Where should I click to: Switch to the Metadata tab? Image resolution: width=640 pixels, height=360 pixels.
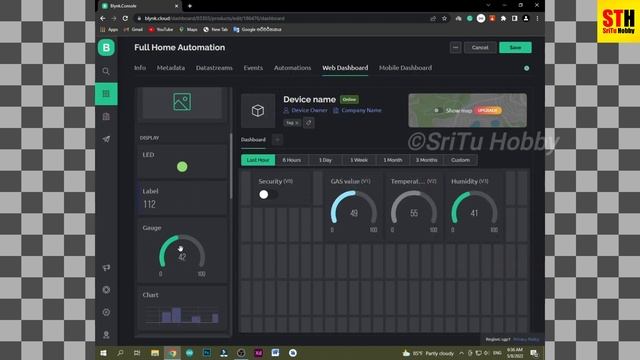click(171, 68)
